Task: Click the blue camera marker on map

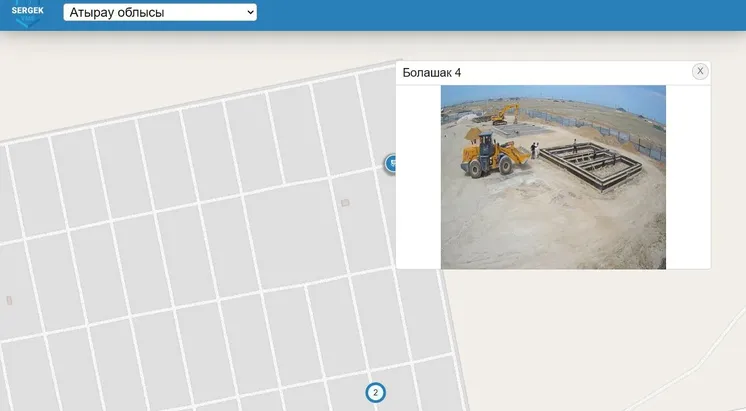Action: coord(391,163)
